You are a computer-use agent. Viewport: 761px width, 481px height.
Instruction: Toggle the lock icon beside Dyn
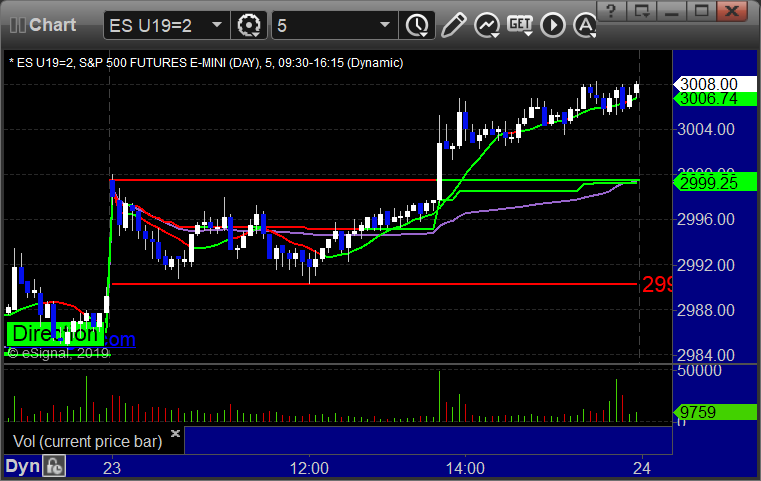click(x=54, y=466)
